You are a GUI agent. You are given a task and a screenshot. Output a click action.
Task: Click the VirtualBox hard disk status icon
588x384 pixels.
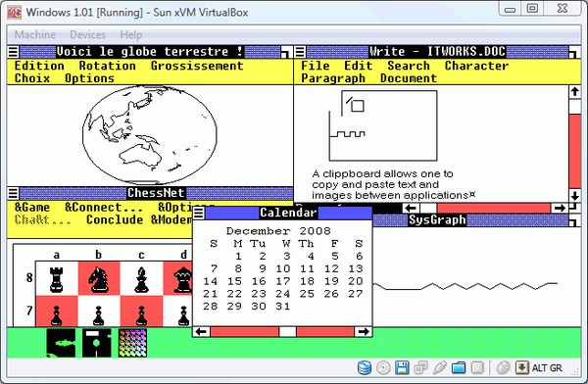coord(365,368)
